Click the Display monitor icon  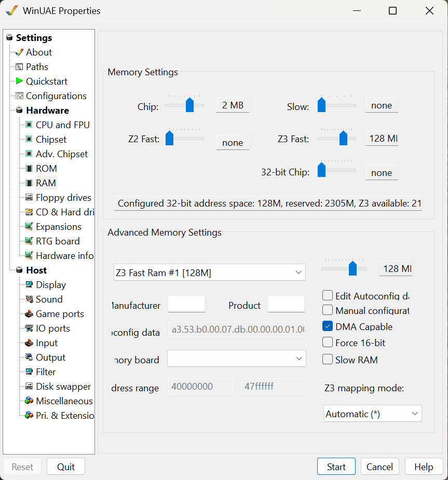29,284
